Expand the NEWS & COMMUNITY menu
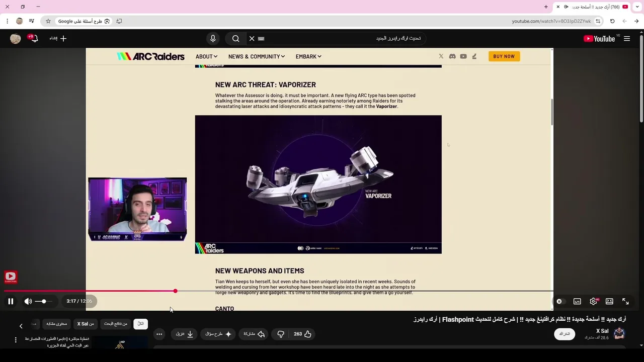Viewport: 644px width, 362px height. pyautogui.click(x=257, y=56)
